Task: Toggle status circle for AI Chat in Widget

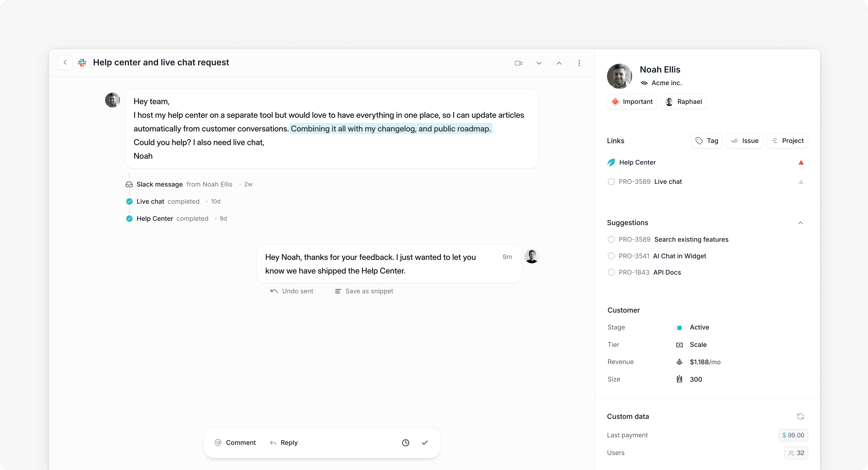Action: 611,256
